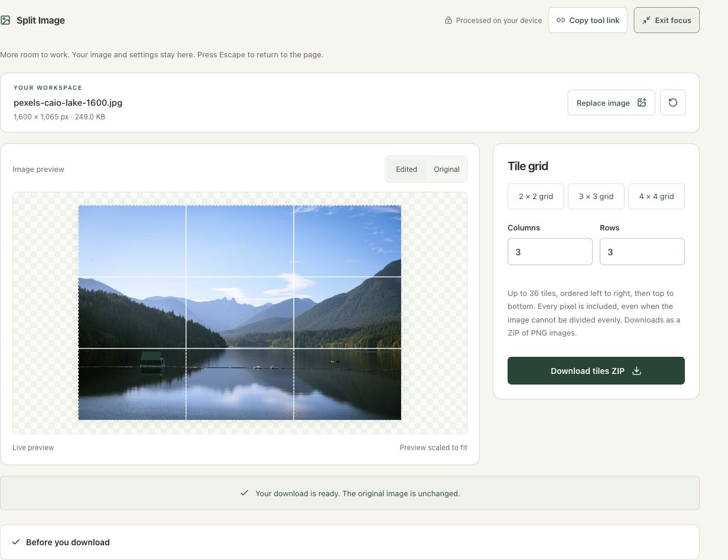Choose the 3 × 3 grid preset
728x560 pixels.
pos(596,196)
